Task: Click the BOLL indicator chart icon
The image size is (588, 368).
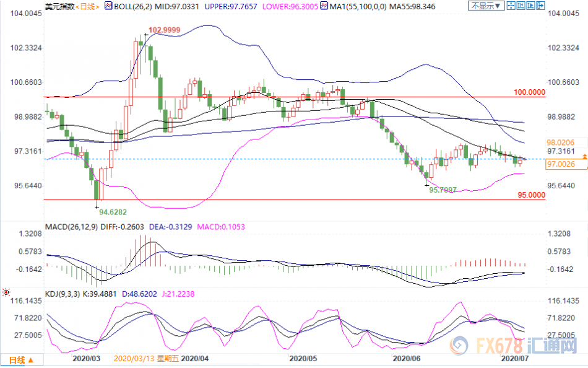Action: 108,6
